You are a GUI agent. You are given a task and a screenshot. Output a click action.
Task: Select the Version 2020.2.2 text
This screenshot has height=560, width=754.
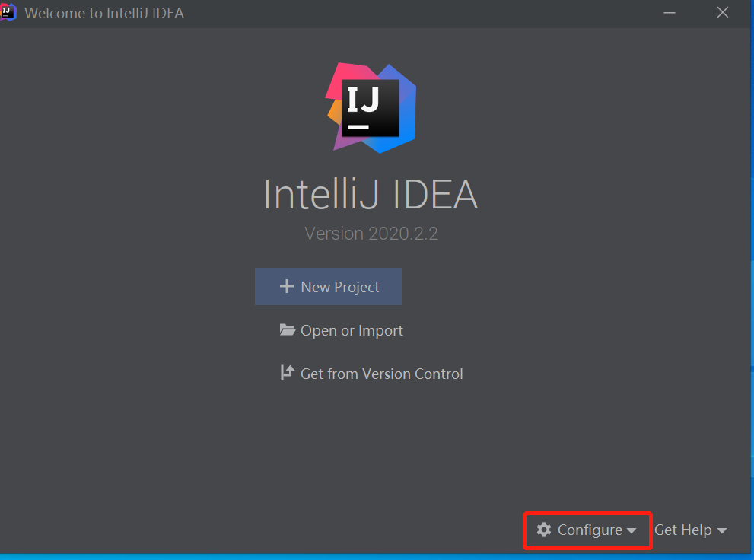[x=371, y=233]
